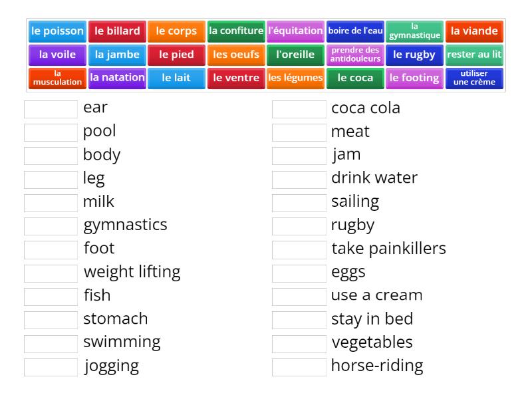Click the answer box beside 'ear'
Viewport: 532px width, 399px height.
click(50, 108)
